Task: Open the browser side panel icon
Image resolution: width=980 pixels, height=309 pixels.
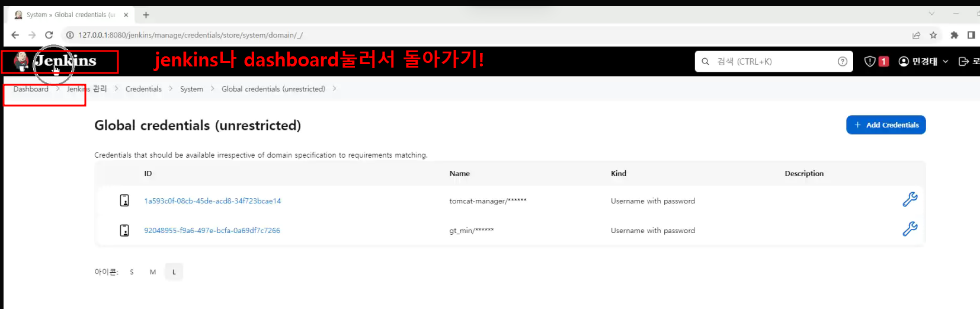Action: [971, 35]
